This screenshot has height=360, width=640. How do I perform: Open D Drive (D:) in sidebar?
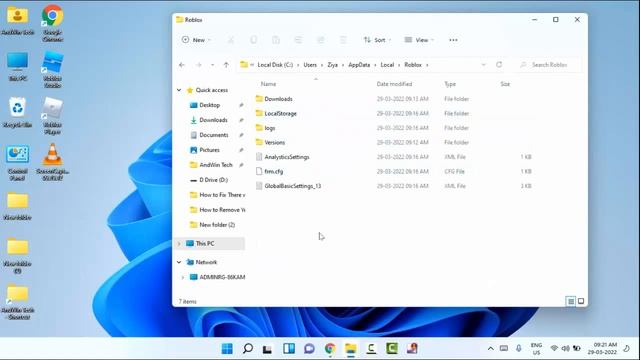coord(213,180)
